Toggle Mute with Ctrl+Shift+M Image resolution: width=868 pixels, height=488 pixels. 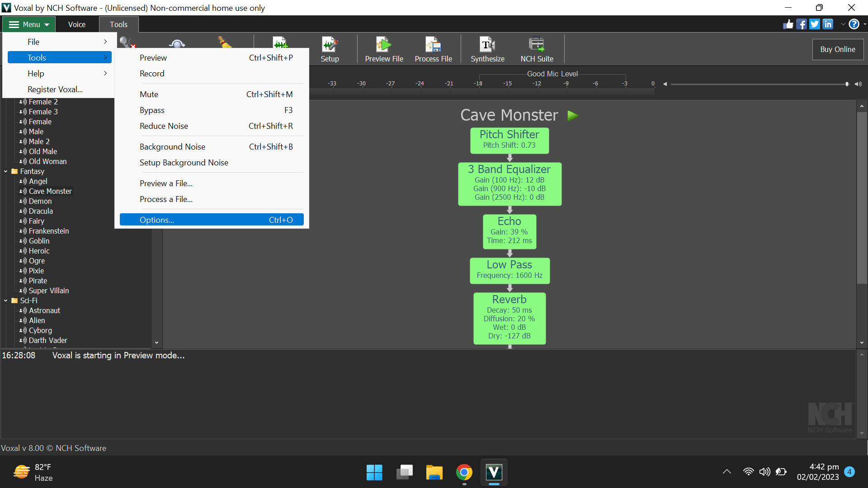pos(216,94)
